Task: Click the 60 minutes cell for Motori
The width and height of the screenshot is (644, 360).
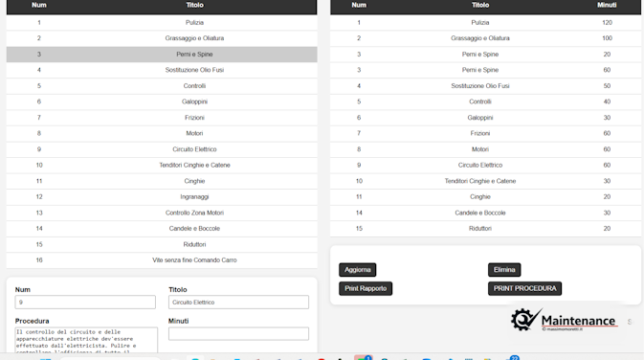Action: (607, 149)
